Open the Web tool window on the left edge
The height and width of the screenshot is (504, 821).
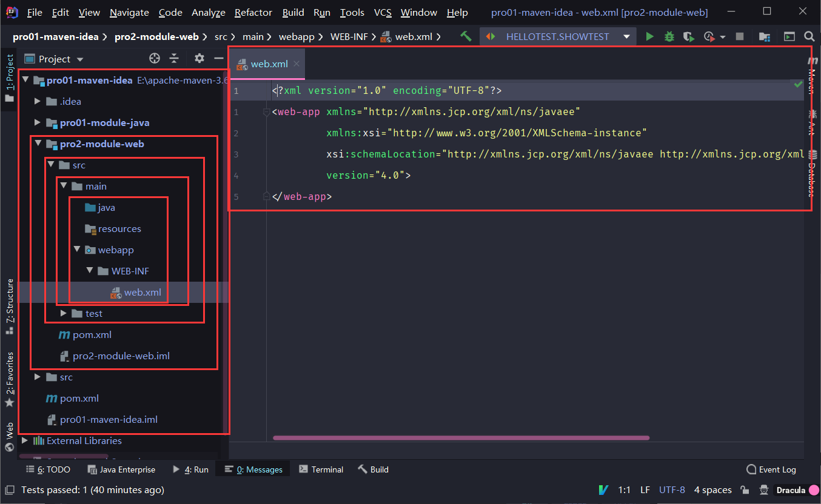pos(9,437)
